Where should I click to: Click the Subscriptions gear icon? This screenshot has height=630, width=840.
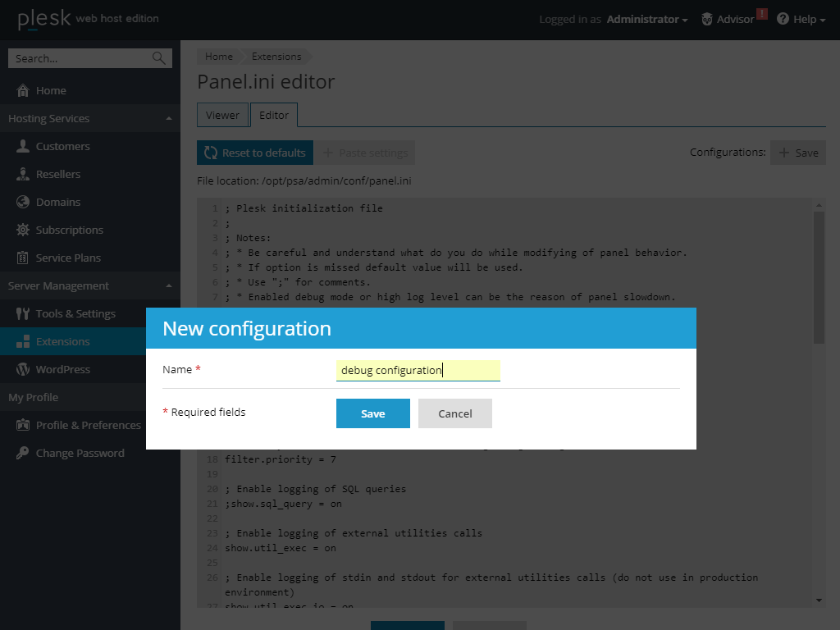pyautogui.click(x=23, y=230)
